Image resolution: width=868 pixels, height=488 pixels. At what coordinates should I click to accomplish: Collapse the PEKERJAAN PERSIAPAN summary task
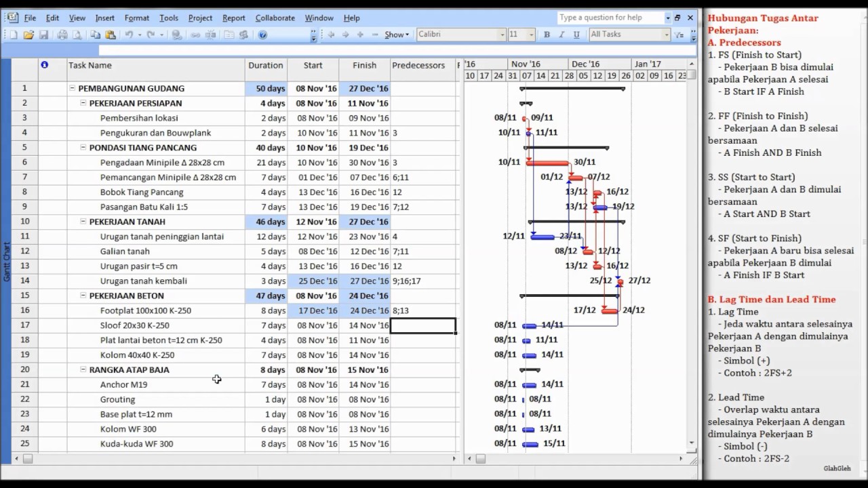(83, 103)
